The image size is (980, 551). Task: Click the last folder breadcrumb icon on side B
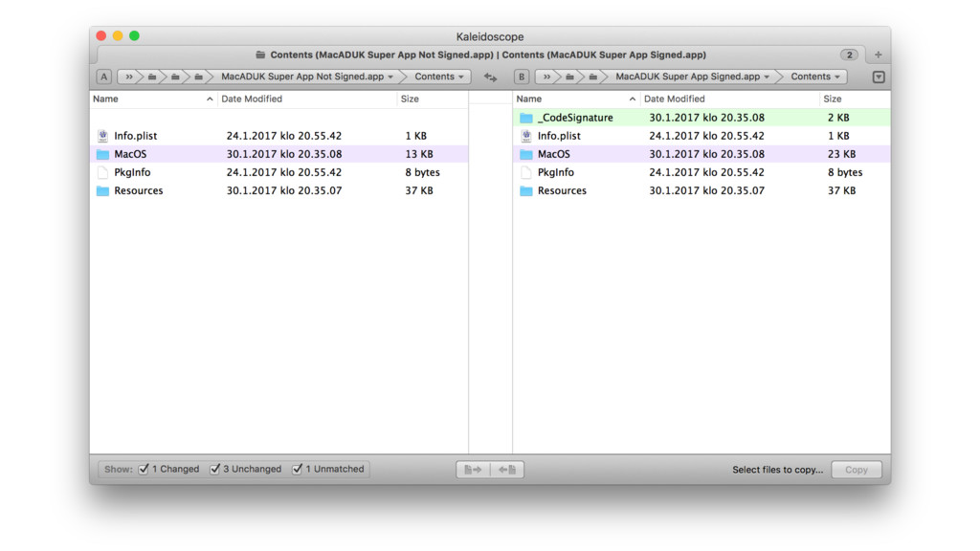(x=593, y=77)
